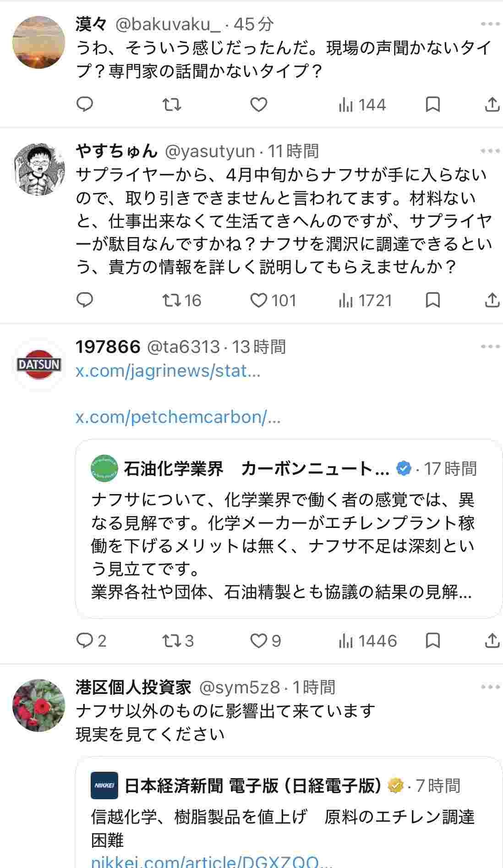Like the @bakuvaku_ tweet

tap(258, 105)
